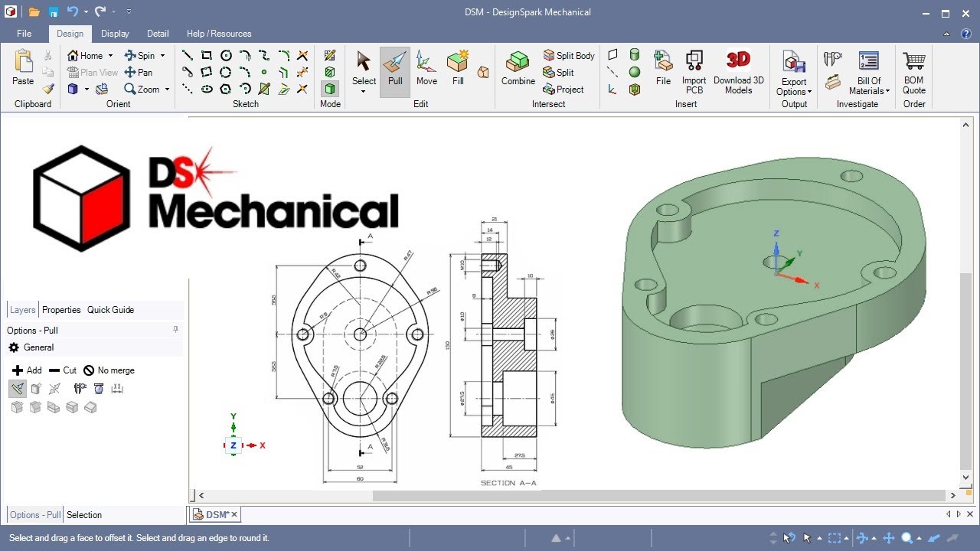Image resolution: width=980 pixels, height=551 pixels.
Task: Click the horizontal scrollbar left arrow
Action: (201, 495)
